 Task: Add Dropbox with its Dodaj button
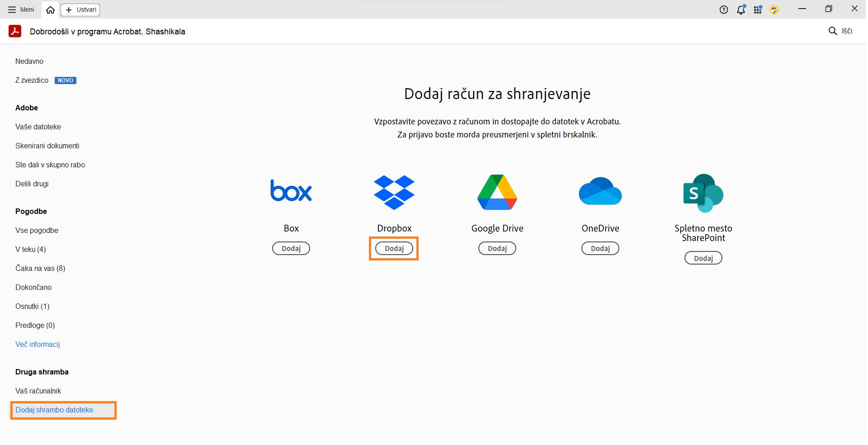(394, 248)
